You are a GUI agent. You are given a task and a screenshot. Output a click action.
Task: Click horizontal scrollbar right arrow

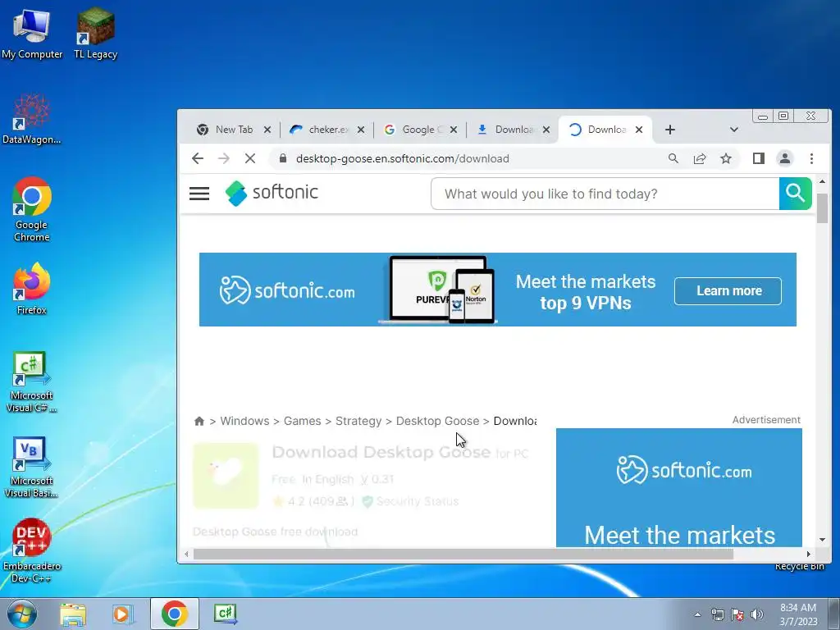point(808,554)
